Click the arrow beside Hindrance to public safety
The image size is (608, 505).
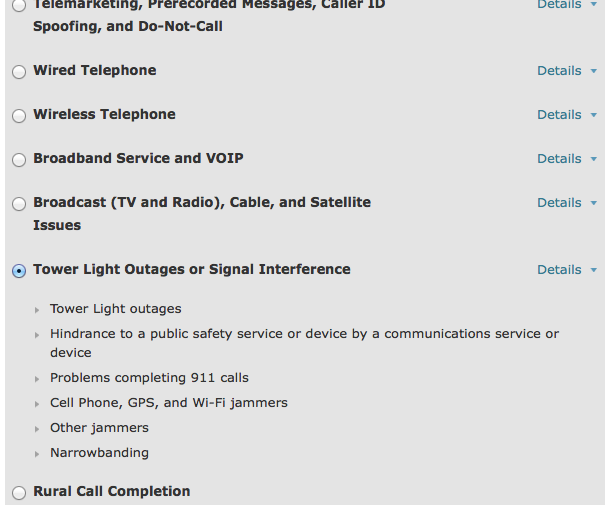click(38, 335)
